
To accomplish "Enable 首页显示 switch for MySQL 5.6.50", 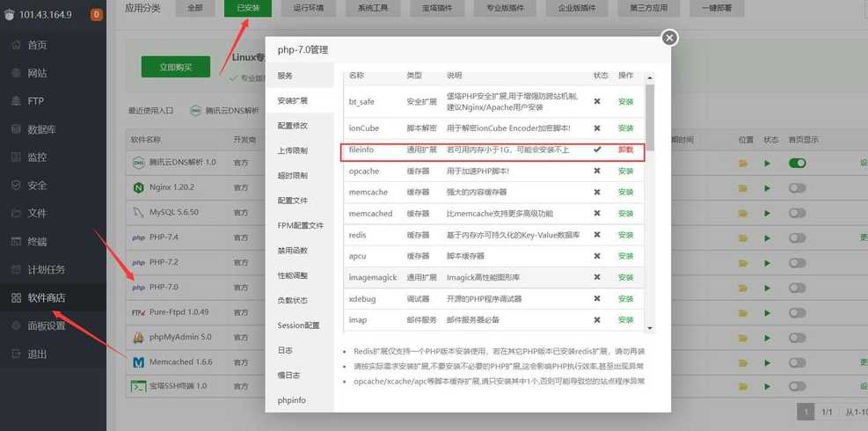I will click(x=797, y=213).
